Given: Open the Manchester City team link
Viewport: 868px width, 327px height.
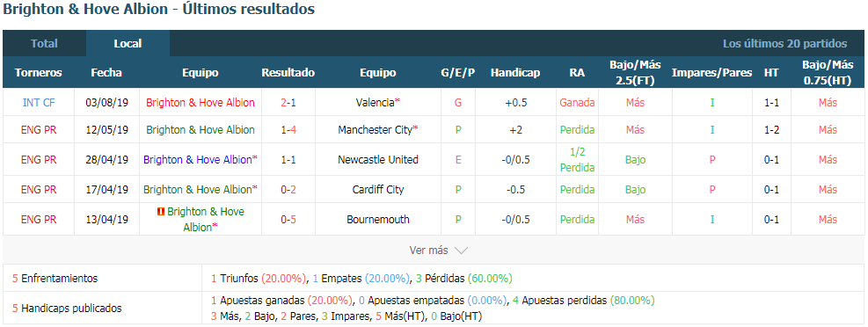Looking at the screenshot, I should pos(376,130).
